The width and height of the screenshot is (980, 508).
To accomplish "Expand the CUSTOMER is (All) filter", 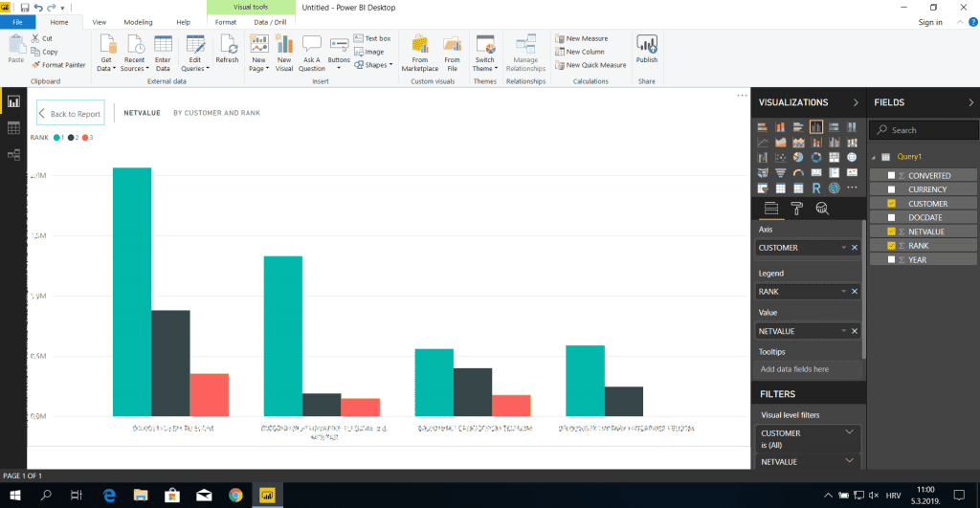I will click(849, 432).
